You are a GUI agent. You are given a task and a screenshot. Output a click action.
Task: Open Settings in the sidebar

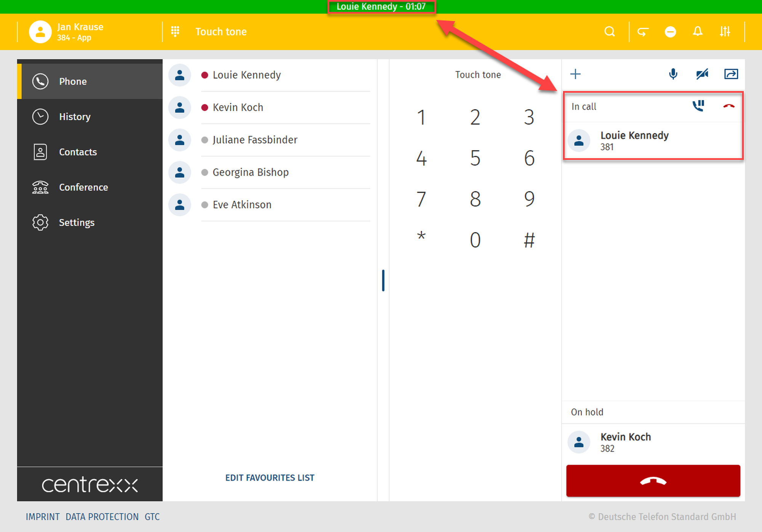[76, 223]
